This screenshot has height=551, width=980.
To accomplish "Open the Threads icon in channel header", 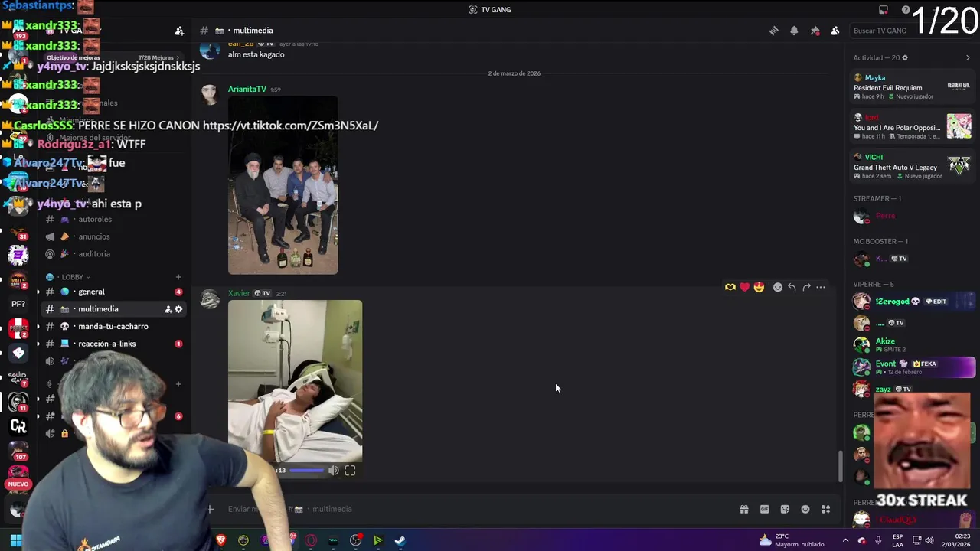I will tap(773, 31).
